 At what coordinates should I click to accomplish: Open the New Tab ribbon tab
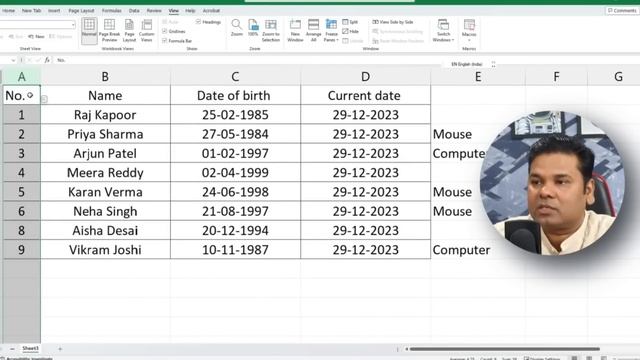point(31,11)
